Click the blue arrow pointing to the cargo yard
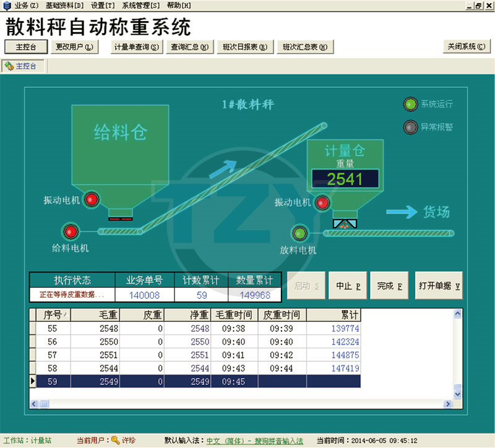The width and height of the screenshot is (495, 448). tap(402, 212)
